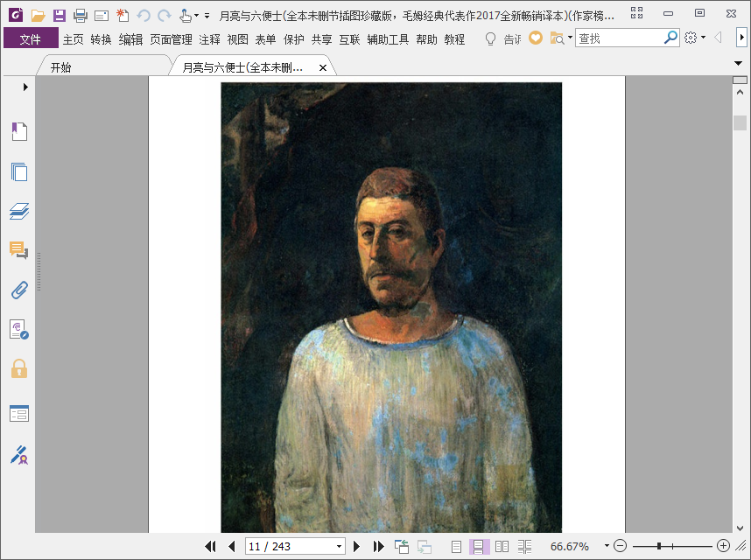Expand the gear settings dropdown arrow
This screenshot has height=560, width=751.
click(703, 38)
